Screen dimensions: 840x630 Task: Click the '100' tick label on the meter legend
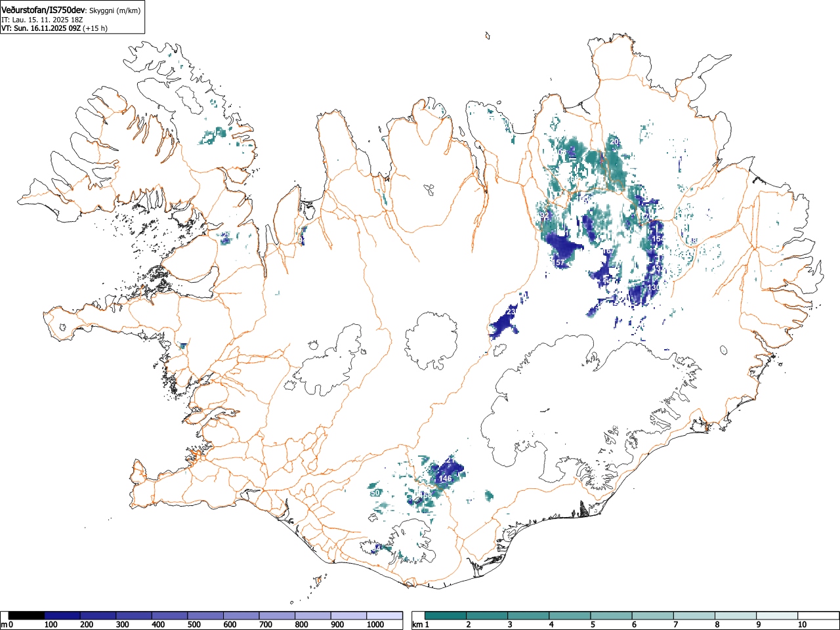pyautogui.click(x=51, y=625)
